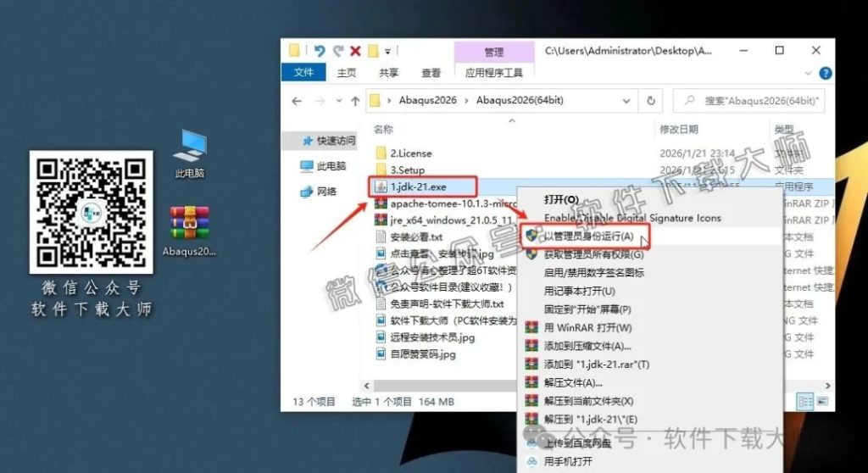
Task: Select the apache-tomee-10.1.3 archive
Action: pos(445,203)
